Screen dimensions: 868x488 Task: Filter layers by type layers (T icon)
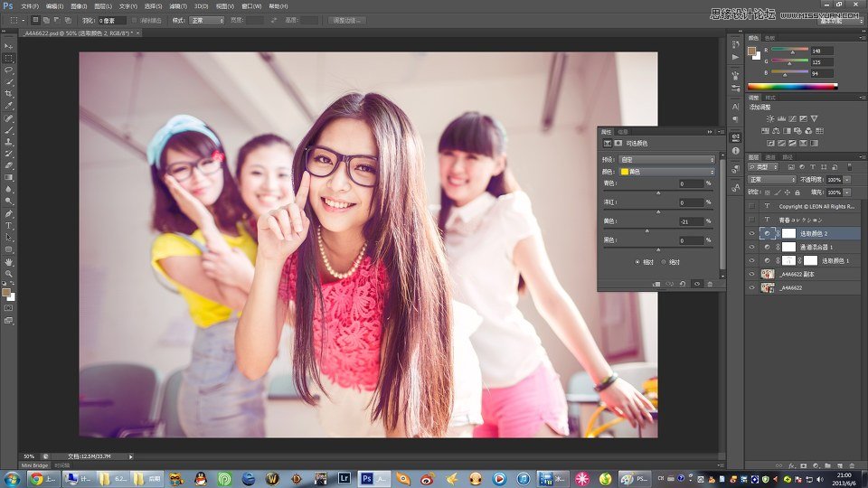tap(813, 167)
